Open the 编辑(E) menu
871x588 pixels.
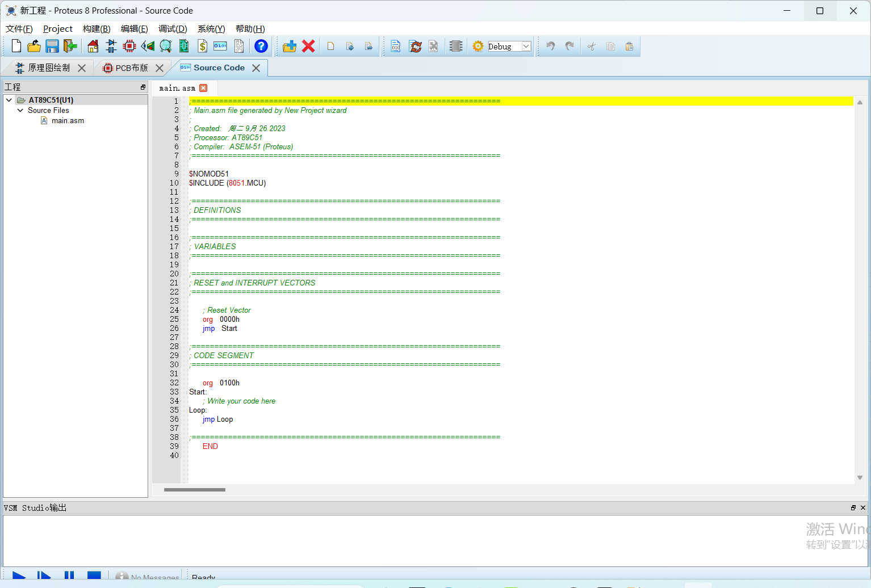click(x=134, y=28)
